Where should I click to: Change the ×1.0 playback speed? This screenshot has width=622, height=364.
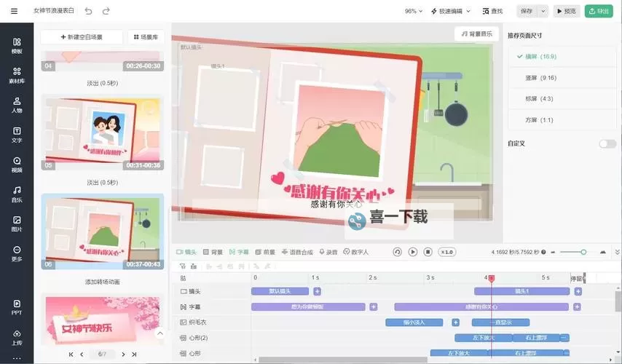[x=446, y=252]
